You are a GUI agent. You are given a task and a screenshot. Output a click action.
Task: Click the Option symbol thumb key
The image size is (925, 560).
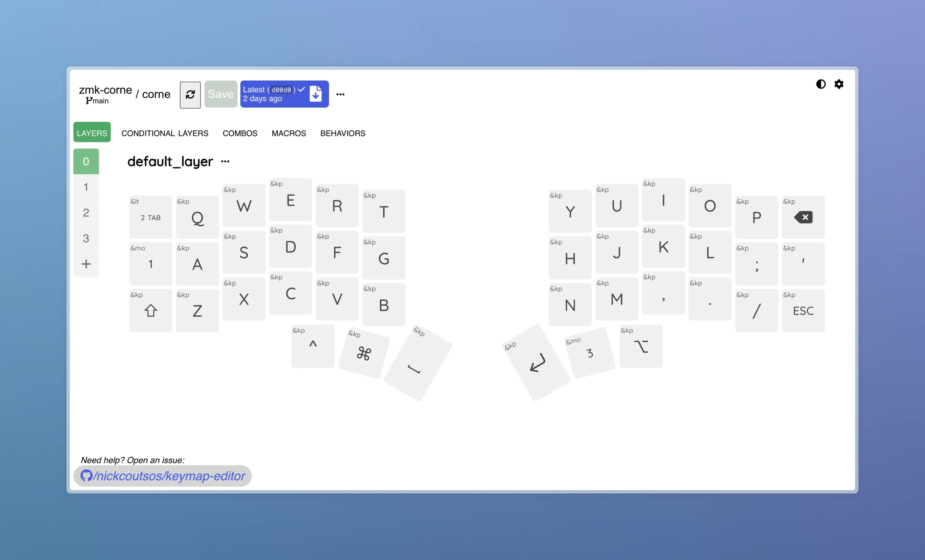coord(641,347)
